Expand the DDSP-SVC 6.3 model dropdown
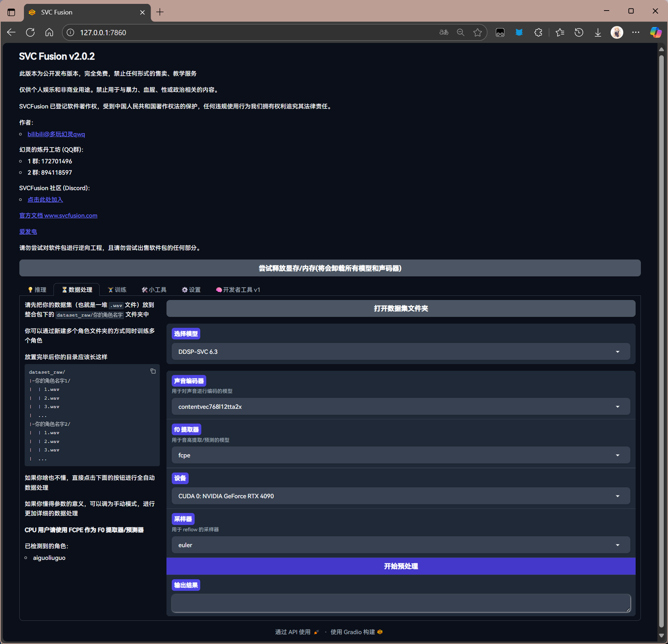 tap(401, 352)
